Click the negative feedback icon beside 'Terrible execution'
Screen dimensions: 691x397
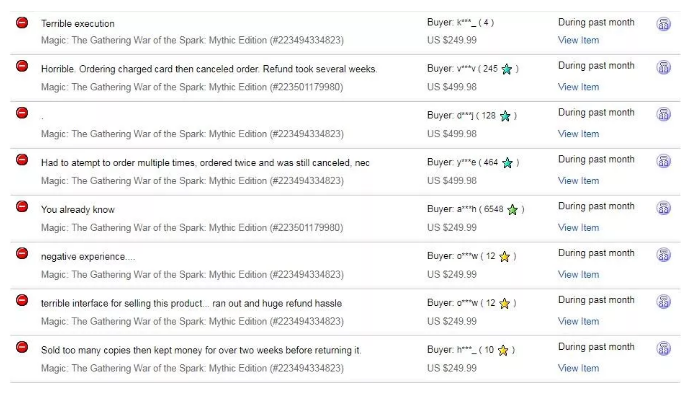[x=22, y=22]
